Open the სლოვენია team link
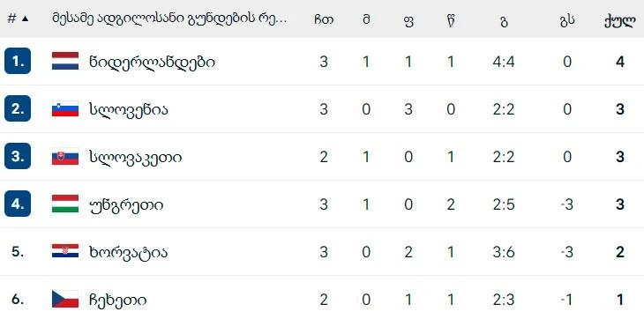Image resolution: width=644 pixels, height=319 pixels. (129, 109)
